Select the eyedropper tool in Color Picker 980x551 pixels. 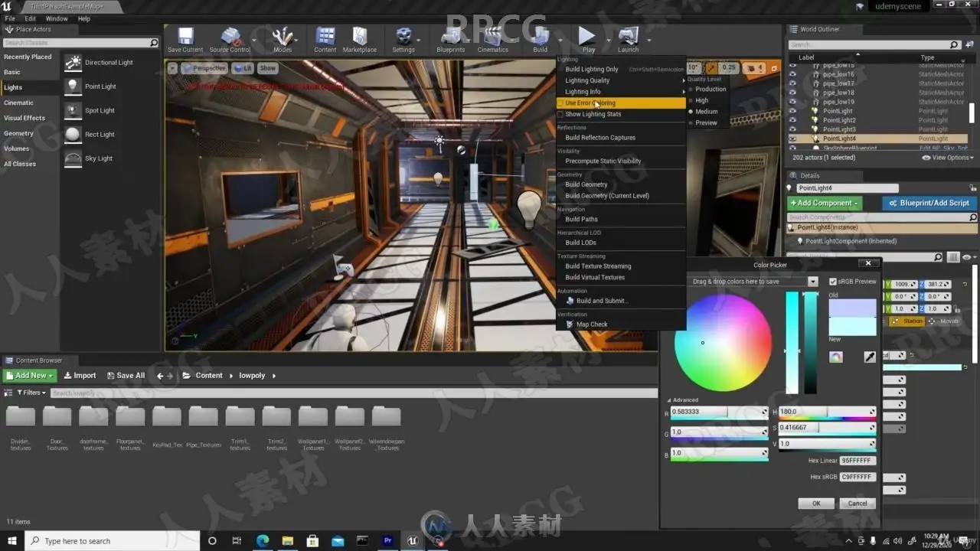pyautogui.click(x=870, y=357)
